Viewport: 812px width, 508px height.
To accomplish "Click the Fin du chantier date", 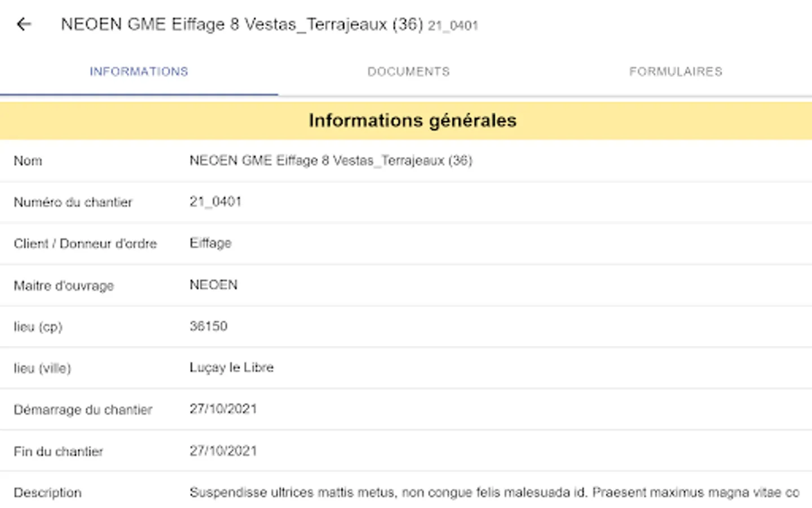I will pyautogui.click(x=223, y=451).
